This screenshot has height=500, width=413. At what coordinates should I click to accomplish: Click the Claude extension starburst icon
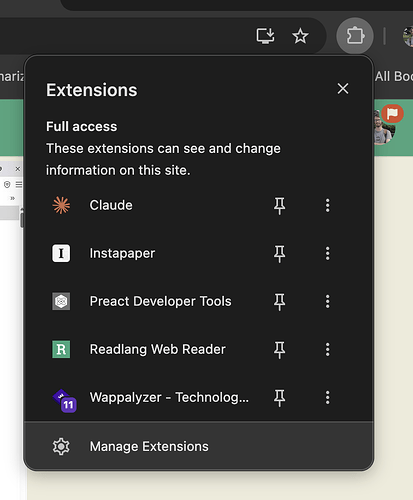tap(61, 205)
